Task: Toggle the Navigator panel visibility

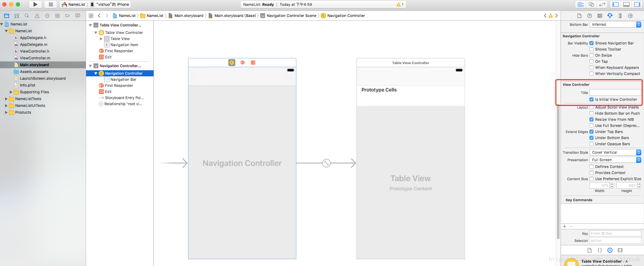Action: (616, 4)
